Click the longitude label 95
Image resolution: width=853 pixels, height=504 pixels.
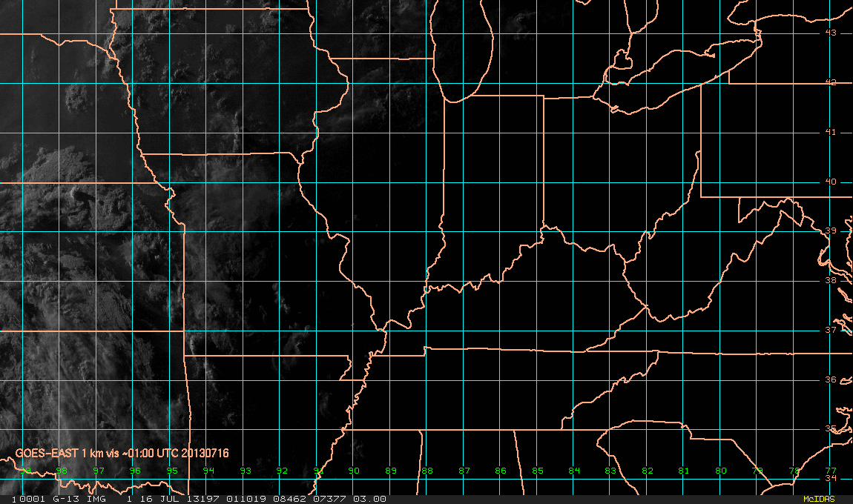[172, 471]
